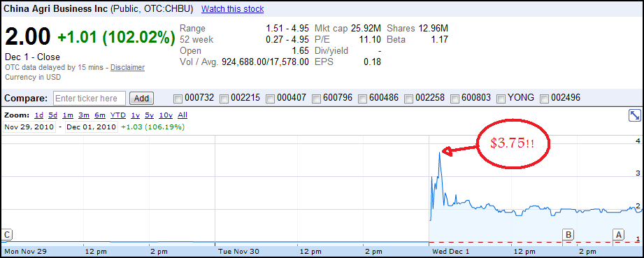Enable comparison with 000407

[270, 99]
